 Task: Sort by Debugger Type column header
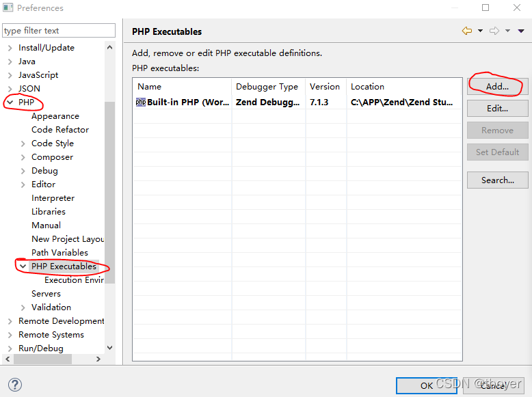[268, 87]
